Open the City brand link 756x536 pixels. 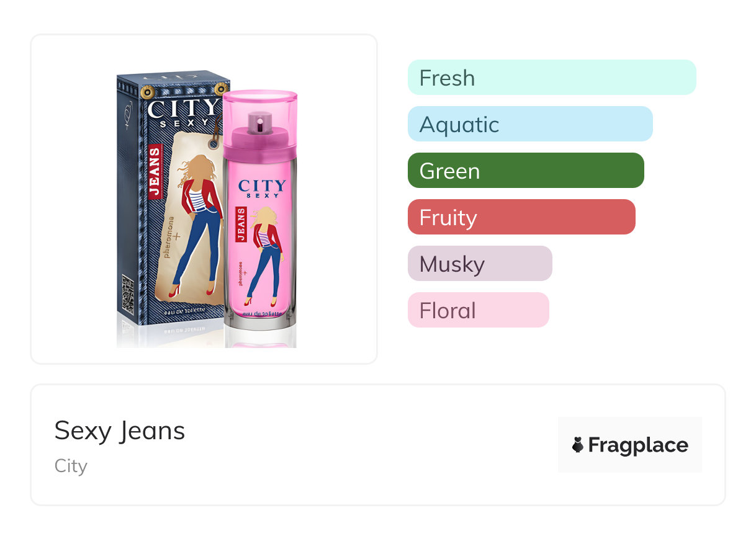tap(71, 466)
